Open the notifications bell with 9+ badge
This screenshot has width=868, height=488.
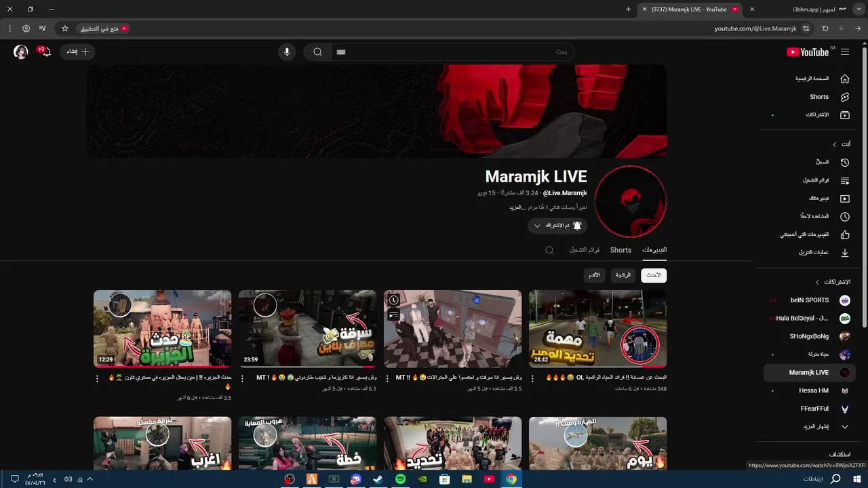[45, 52]
